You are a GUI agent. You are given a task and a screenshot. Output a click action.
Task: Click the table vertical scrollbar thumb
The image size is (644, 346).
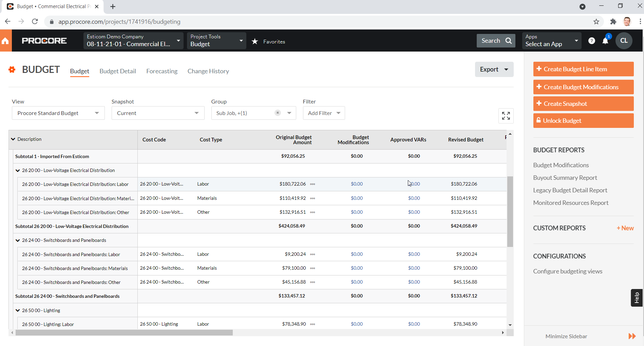(x=510, y=211)
